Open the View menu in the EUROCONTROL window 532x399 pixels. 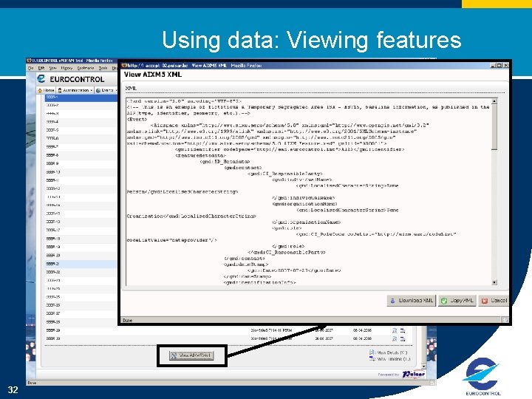click(53, 68)
